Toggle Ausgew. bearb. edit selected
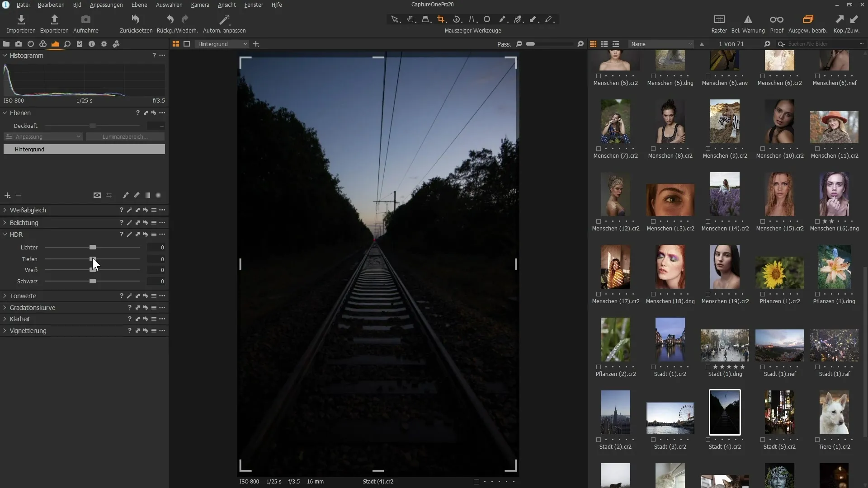 tap(808, 24)
